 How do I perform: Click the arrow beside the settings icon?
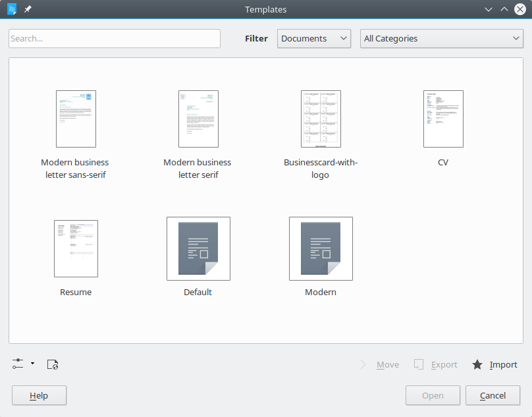[32, 364]
